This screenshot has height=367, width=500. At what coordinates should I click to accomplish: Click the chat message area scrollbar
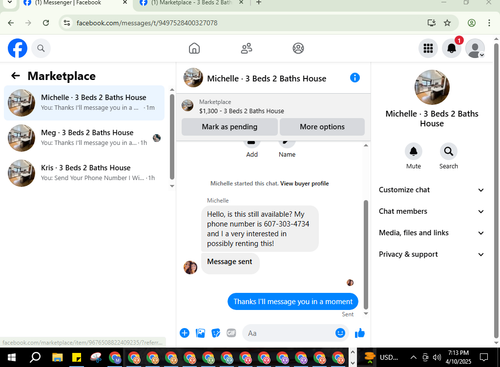tap(366, 255)
